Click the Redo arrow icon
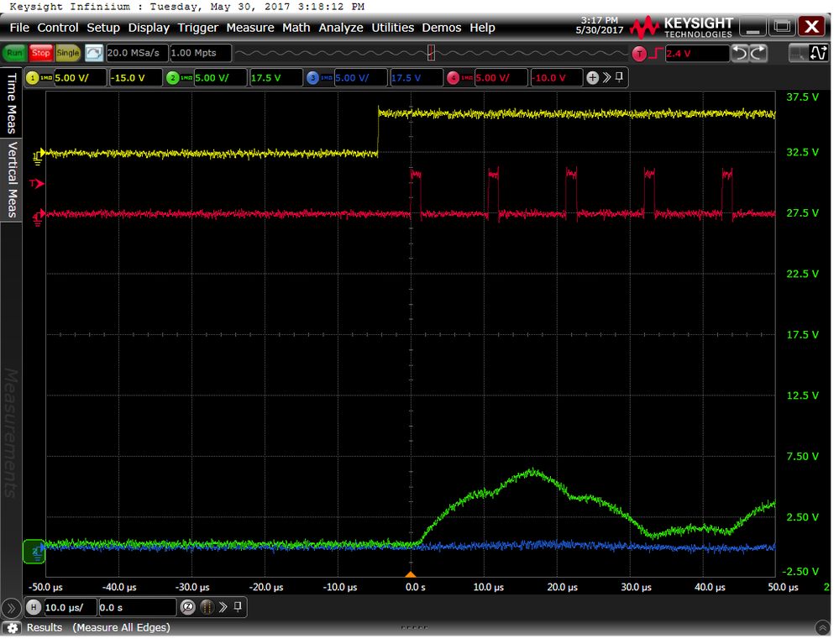 click(758, 53)
